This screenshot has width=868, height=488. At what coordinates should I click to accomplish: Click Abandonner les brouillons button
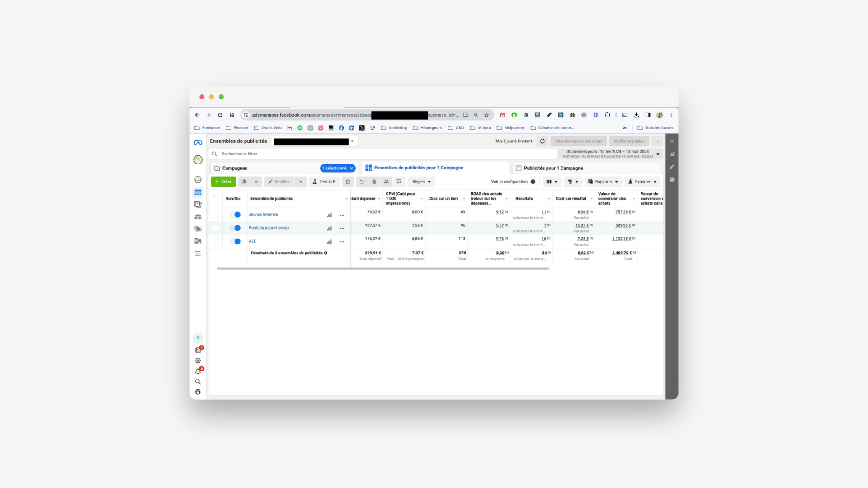tap(578, 141)
